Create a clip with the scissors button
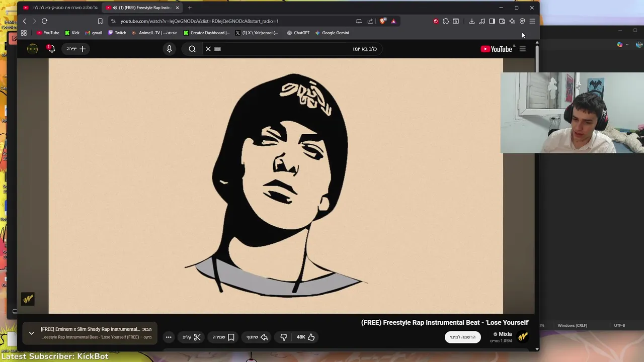Image resolution: width=644 pixels, height=362 pixels. [192, 337]
